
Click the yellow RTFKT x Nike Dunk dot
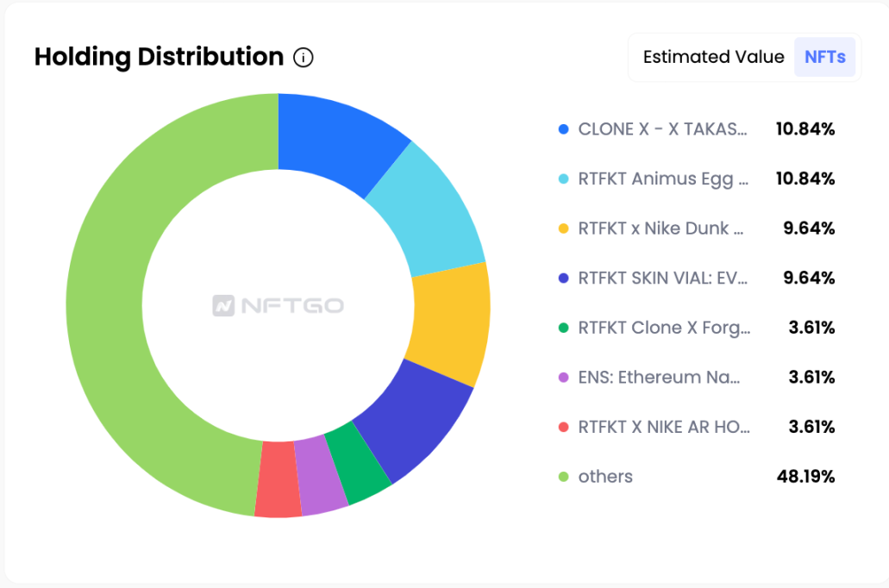[564, 228]
